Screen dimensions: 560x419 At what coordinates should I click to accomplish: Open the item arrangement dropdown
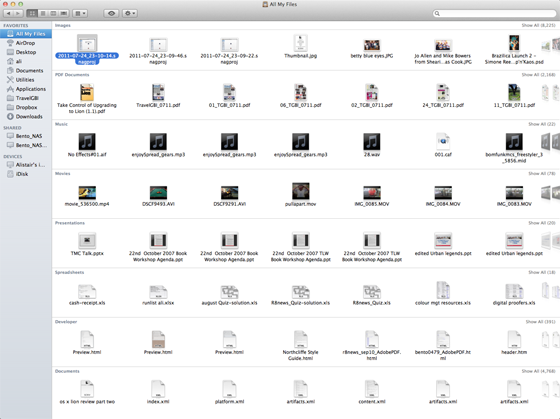[80, 13]
